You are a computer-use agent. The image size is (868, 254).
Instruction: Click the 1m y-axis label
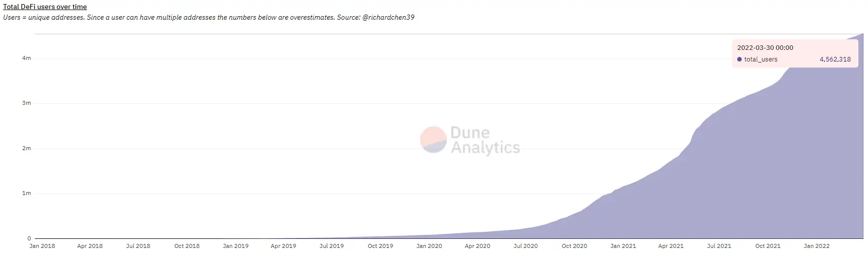27,193
